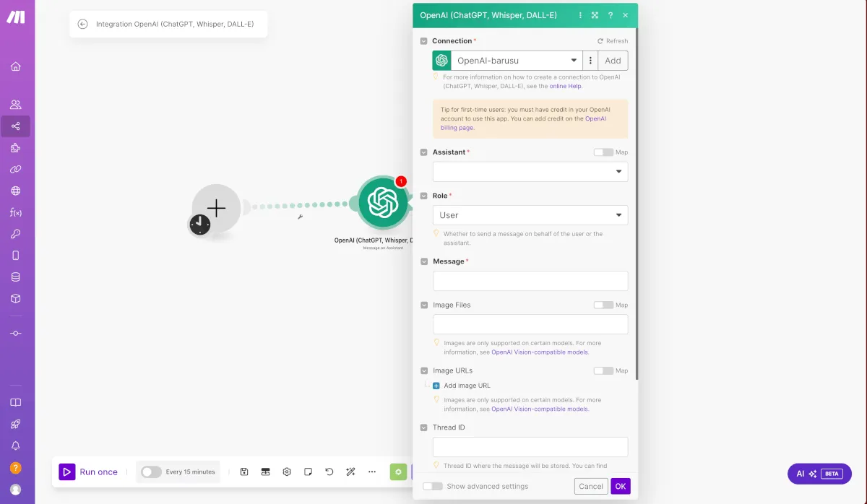Open the Keys icon in sidebar
This screenshot has height=504, width=867.
click(x=16, y=234)
